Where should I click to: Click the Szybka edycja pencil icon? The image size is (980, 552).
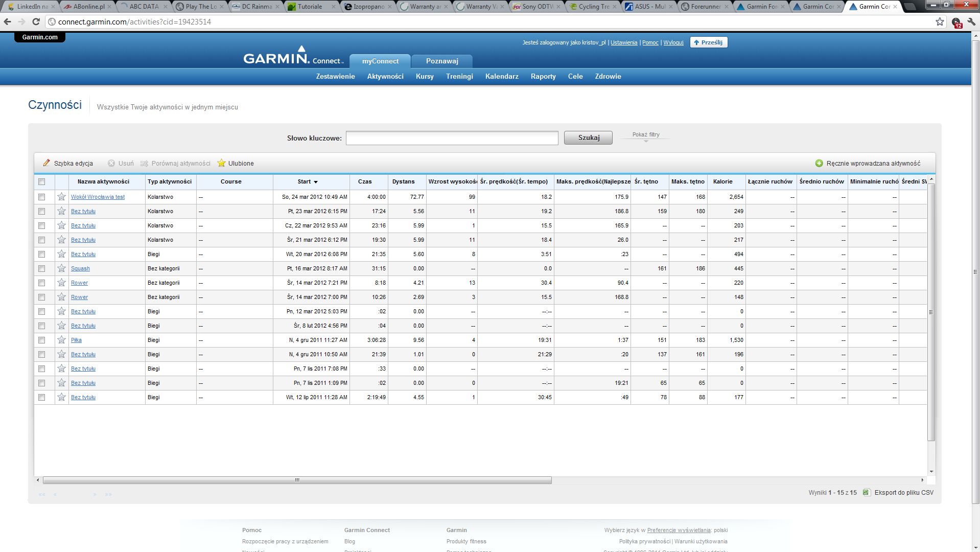tap(46, 163)
